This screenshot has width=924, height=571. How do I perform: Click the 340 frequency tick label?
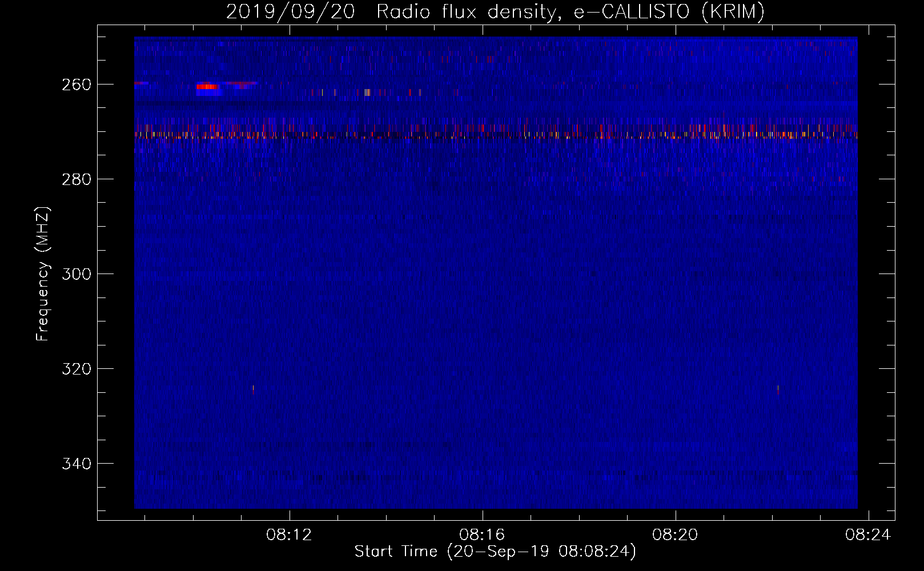point(77,464)
